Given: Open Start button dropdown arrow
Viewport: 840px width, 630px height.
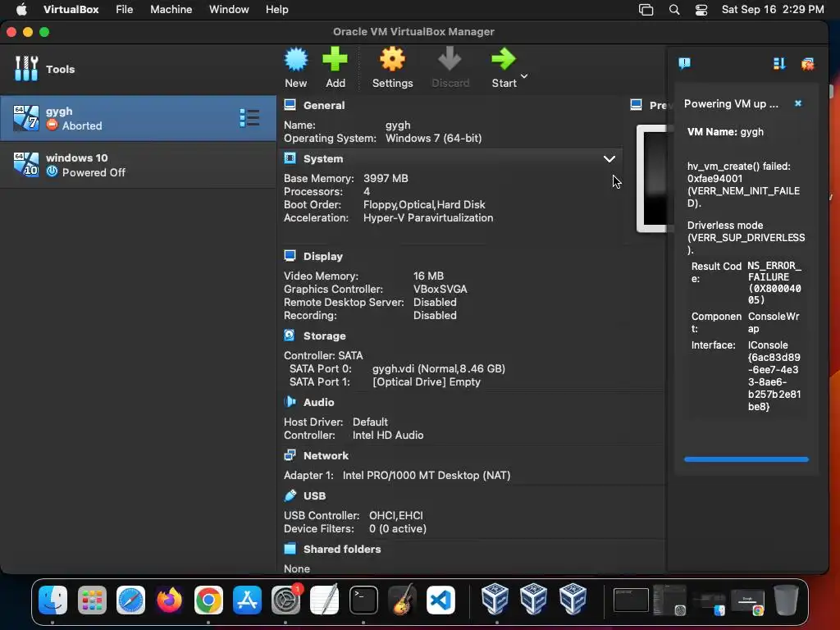Looking at the screenshot, I should (524, 76).
